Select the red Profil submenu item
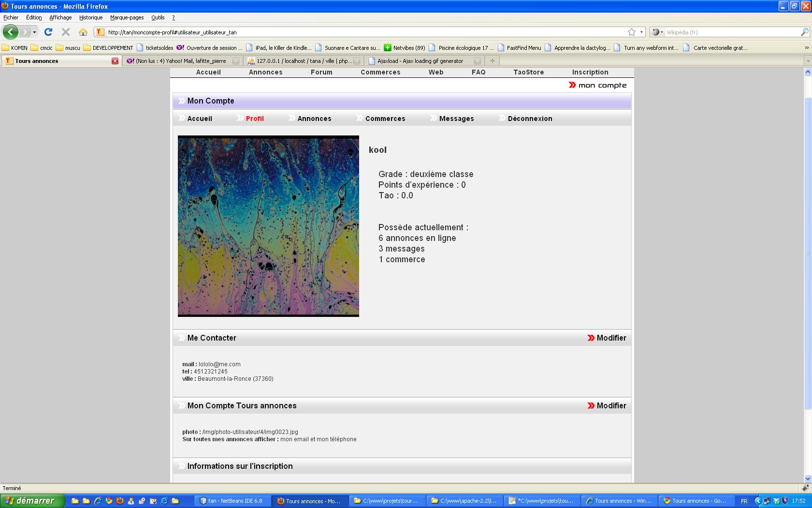Screen dimensions: 812x508 255,119
